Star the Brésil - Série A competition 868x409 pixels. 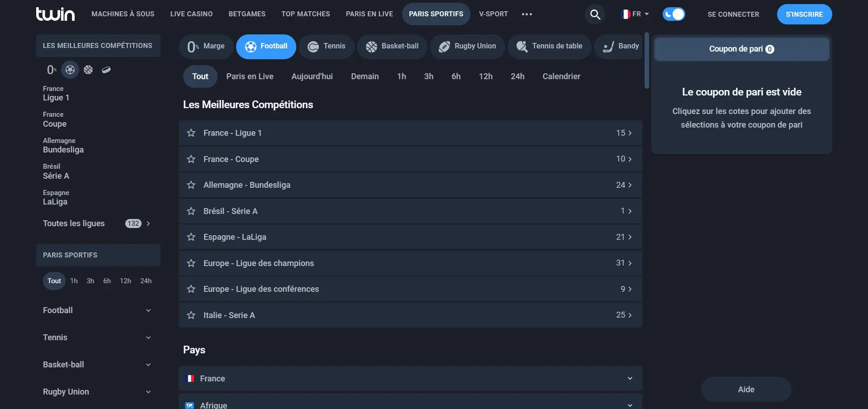point(191,211)
